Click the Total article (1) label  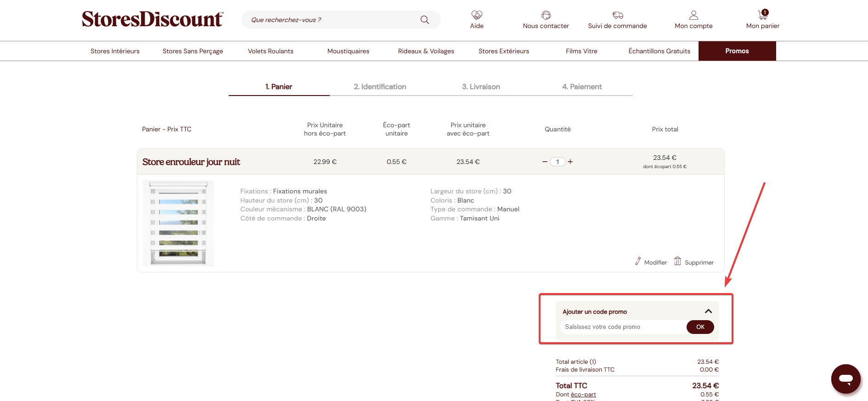tap(576, 362)
